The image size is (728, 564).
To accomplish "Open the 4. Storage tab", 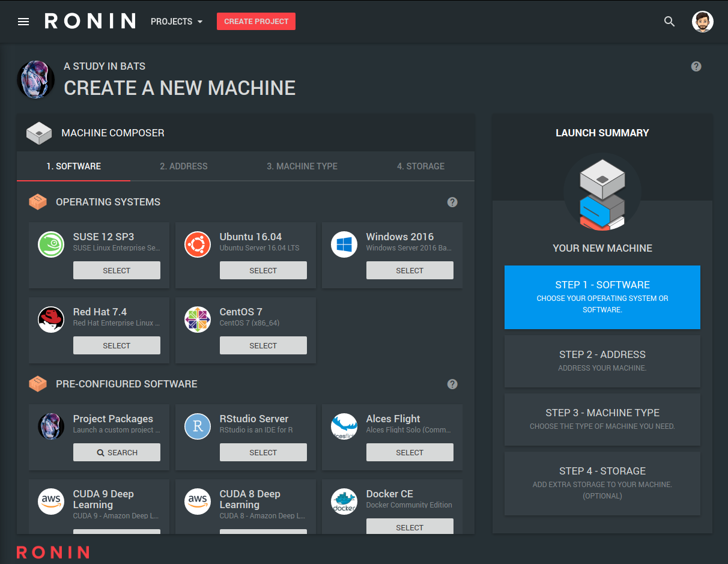I will click(420, 166).
